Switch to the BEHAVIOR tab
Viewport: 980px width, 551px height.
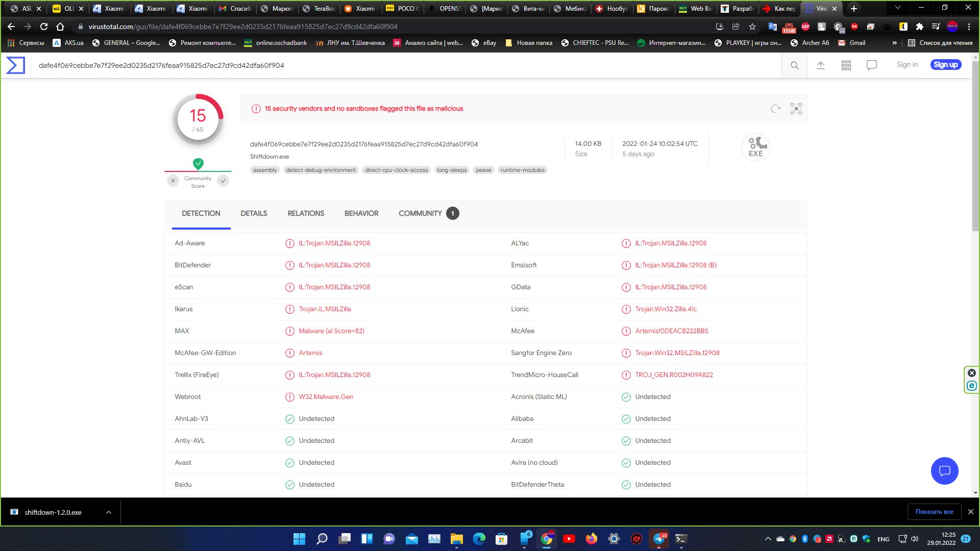361,214
